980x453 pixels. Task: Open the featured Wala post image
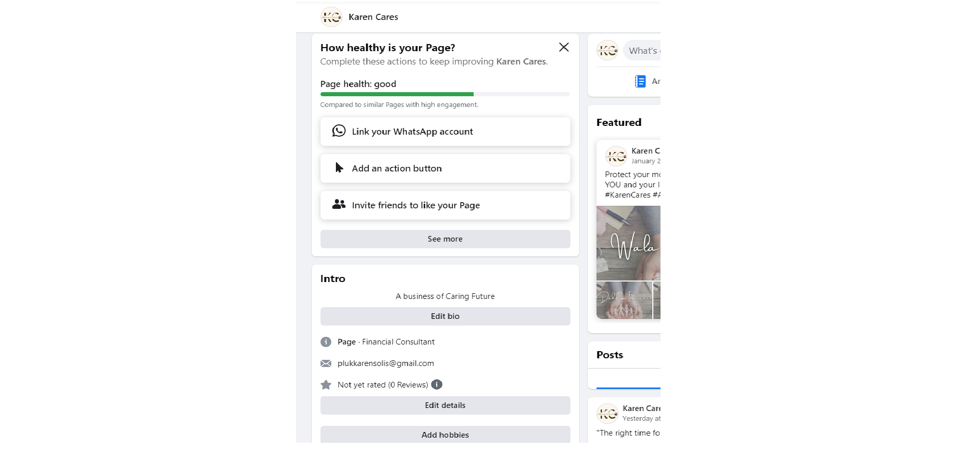[629, 243]
